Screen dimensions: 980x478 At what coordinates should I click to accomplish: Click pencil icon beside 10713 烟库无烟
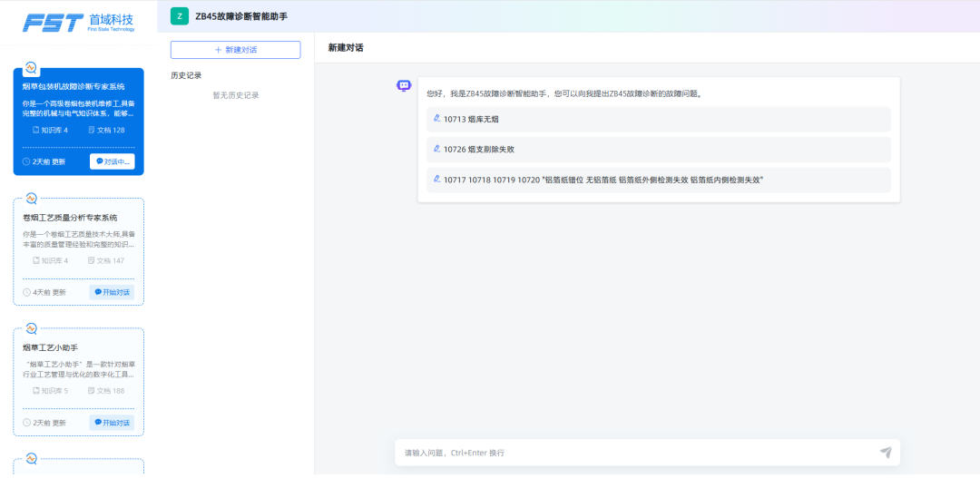tap(436, 118)
